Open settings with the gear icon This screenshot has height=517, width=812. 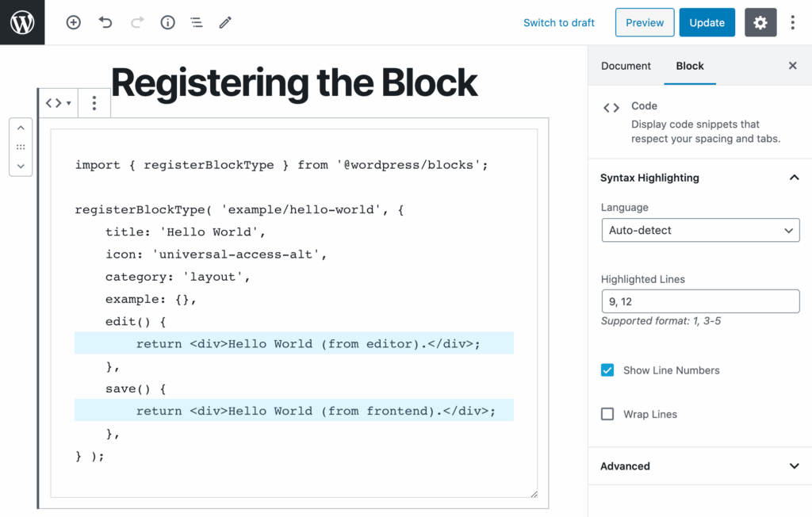coord(760,22)
